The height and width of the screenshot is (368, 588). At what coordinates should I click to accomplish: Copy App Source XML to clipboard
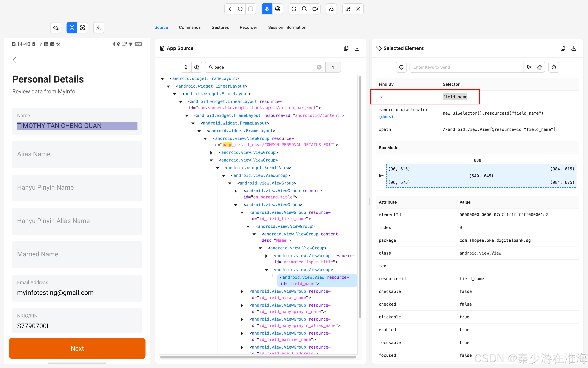click(346, 48)
